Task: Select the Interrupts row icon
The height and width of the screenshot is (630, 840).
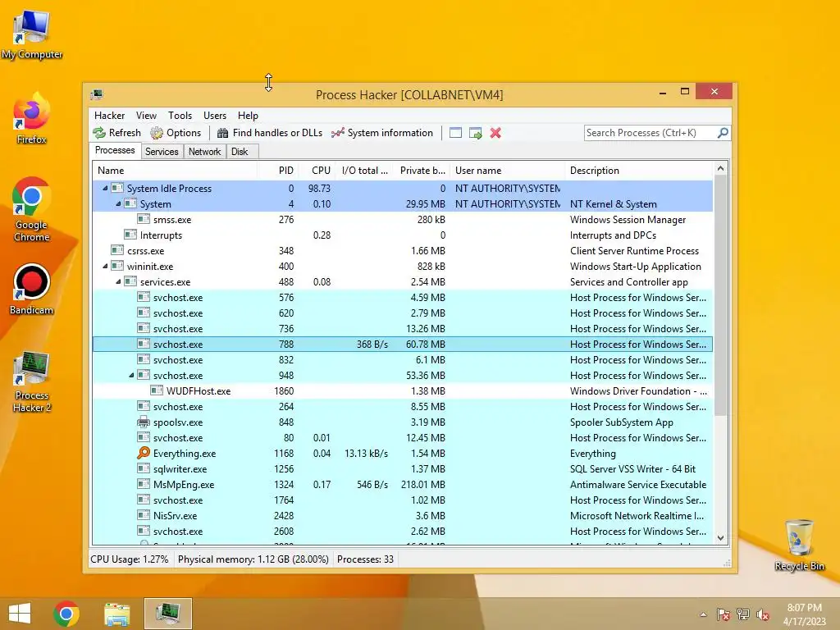Action: coord(130,235)
